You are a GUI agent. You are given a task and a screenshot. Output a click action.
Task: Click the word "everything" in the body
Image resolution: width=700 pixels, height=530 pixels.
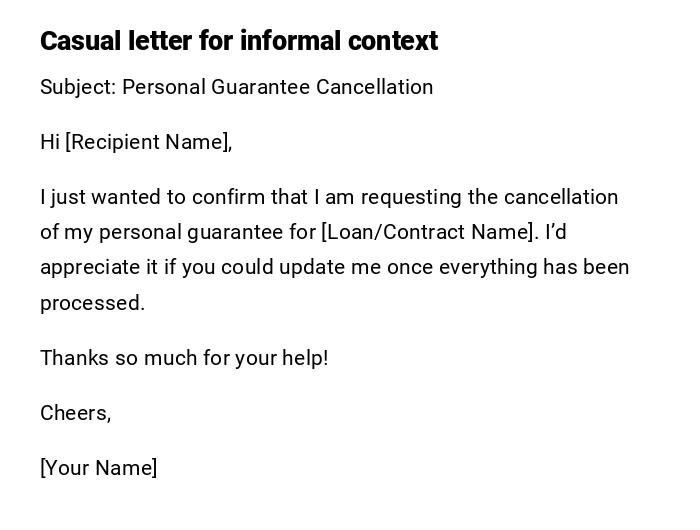click(x=488, y=268)
